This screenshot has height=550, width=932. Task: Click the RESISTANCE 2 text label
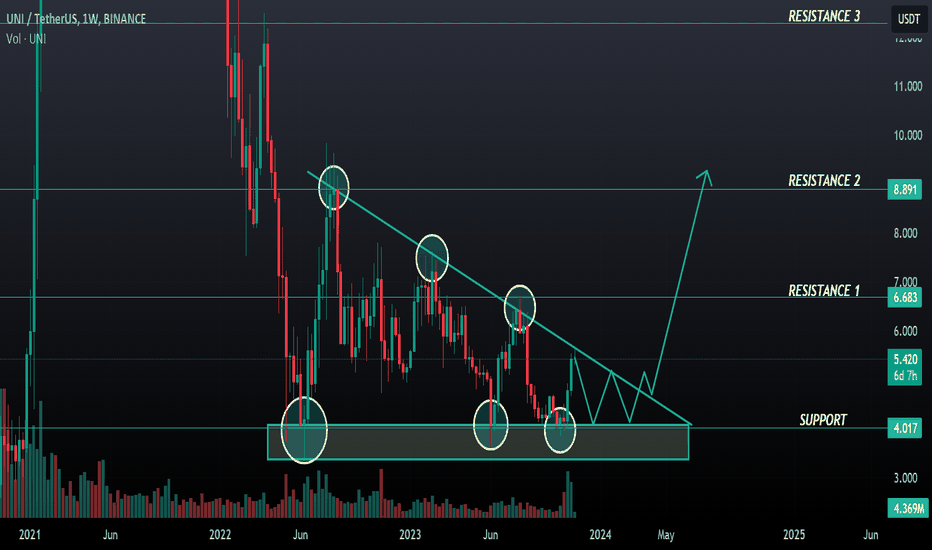coord(824,181)
